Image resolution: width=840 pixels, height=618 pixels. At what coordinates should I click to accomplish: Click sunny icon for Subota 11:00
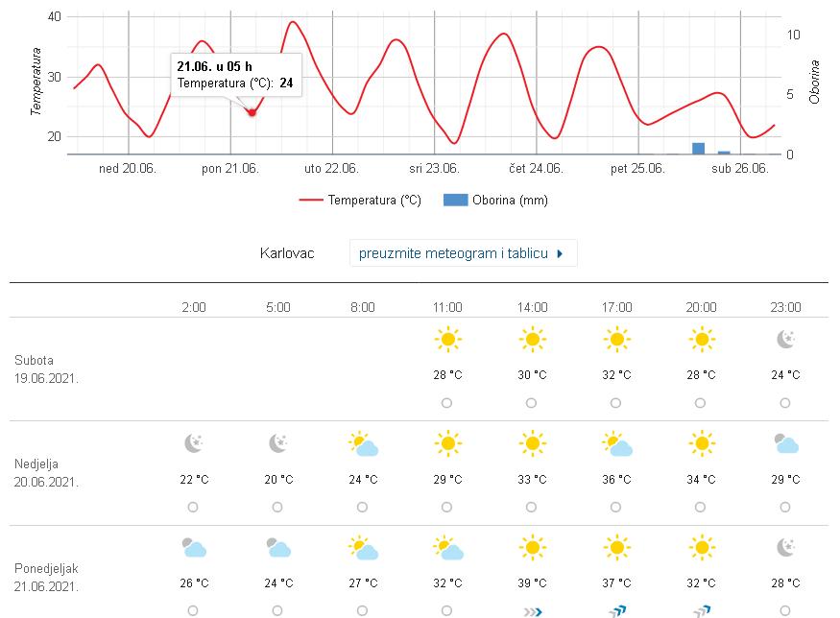pos(446,340)
